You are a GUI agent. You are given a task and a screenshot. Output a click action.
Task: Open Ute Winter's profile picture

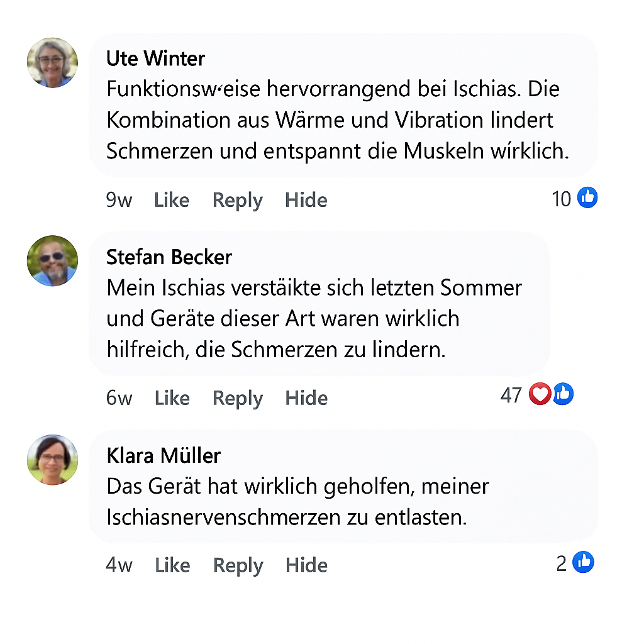tap(53, 63)
